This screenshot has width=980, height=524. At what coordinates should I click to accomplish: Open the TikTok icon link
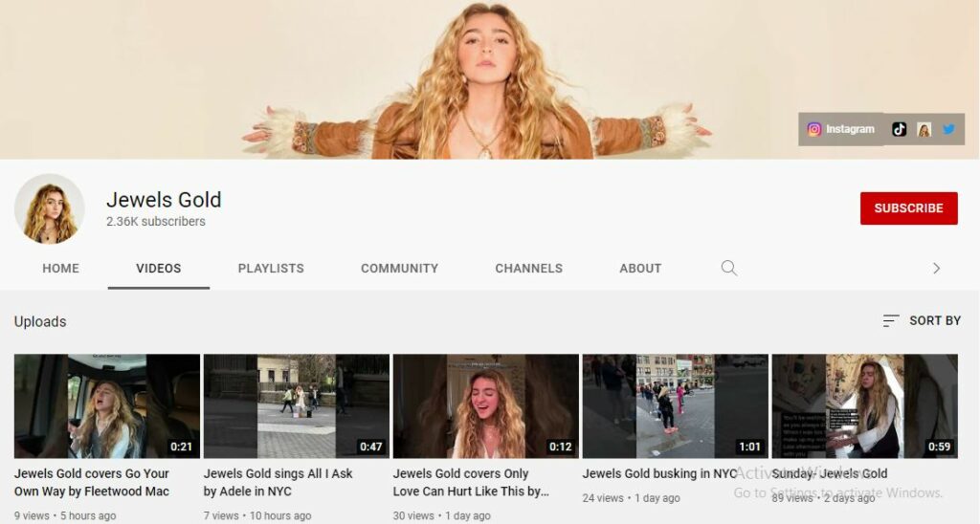[899, 129]
